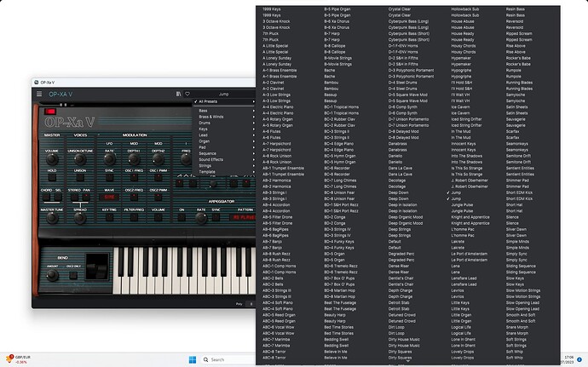Expand the Organ preset category
Viewport: 588px width, 367px height.
point(224,141)
